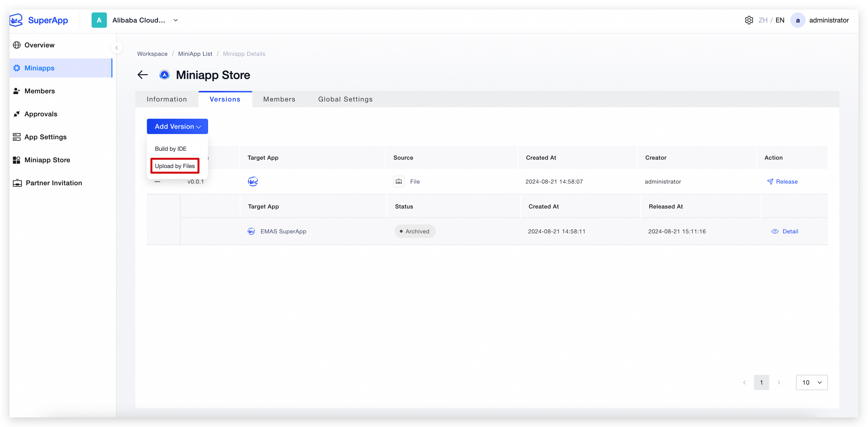Go to App Settings in the sidebar
The image size is (868, 427).
pos(45,137)
